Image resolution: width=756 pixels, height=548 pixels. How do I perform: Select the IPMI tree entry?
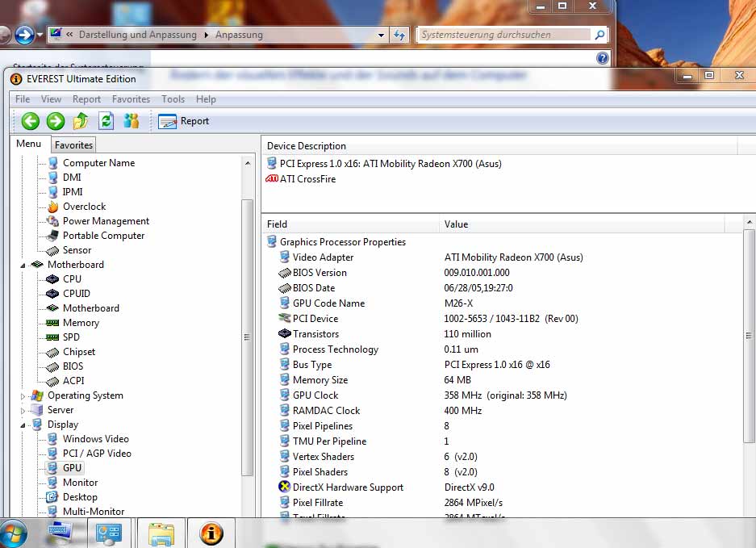73,192
